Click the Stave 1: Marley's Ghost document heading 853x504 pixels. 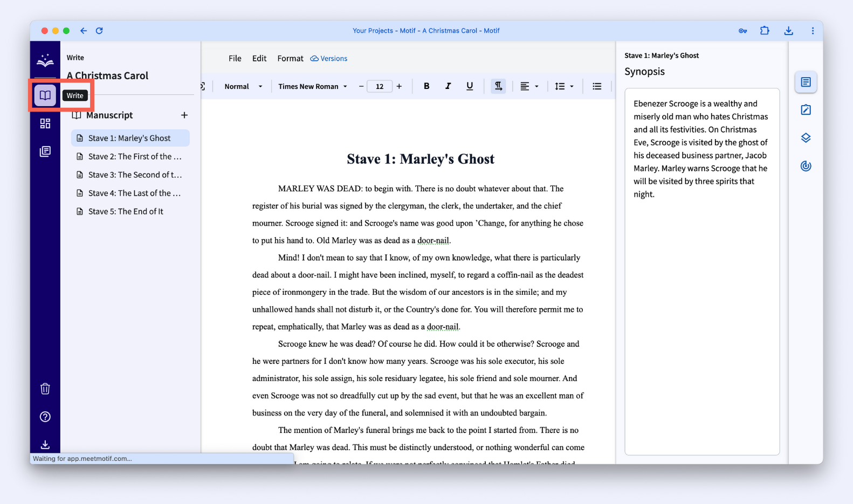tap(421, 159)
